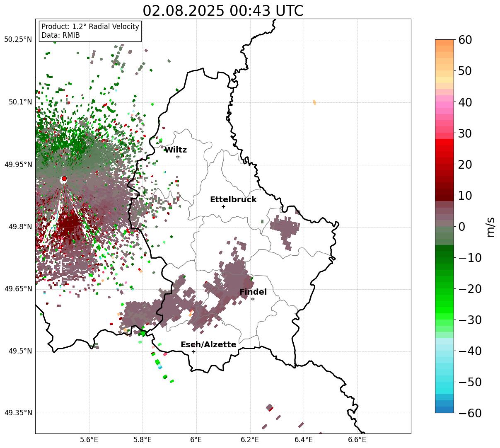Click the isolated orange echo near 50.1°N
The width and height of the screenshot is (500, 448).
314,102
